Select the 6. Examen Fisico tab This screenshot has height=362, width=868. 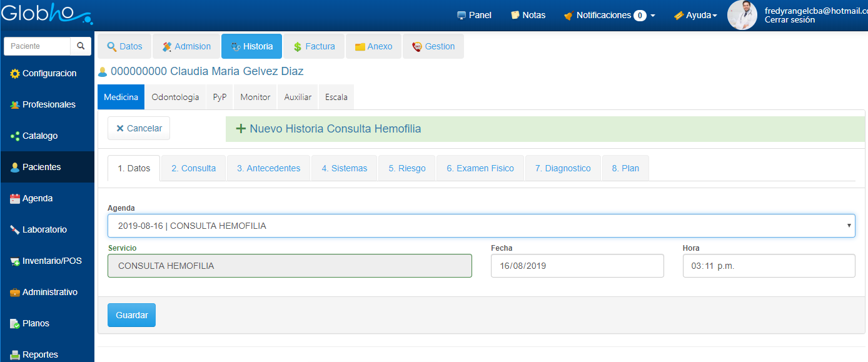coord(480,168)
